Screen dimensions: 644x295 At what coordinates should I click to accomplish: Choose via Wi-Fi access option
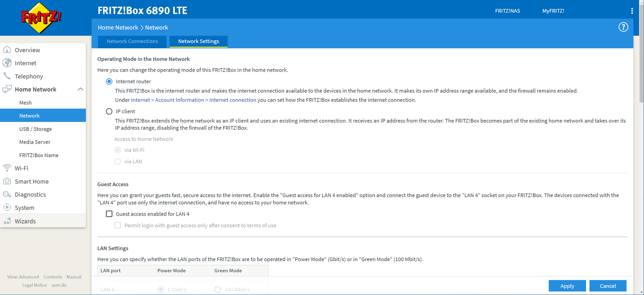click(x=118, y=150)
